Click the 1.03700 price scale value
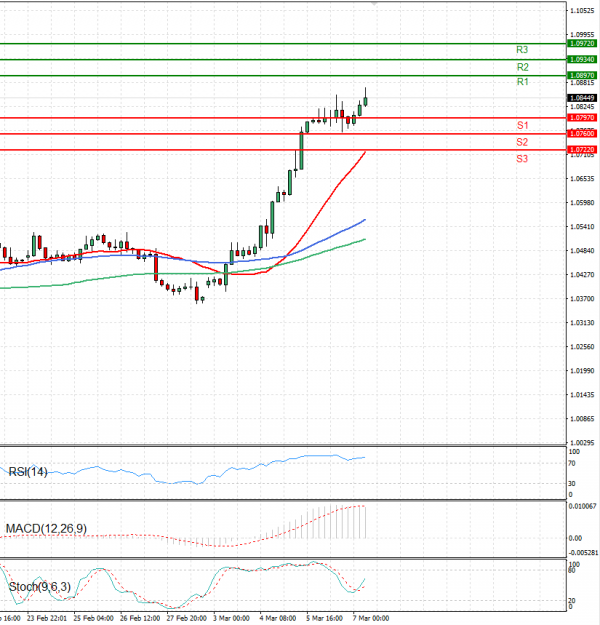Image resolution: width=600 pixels, height=625 pixels. 582,299
